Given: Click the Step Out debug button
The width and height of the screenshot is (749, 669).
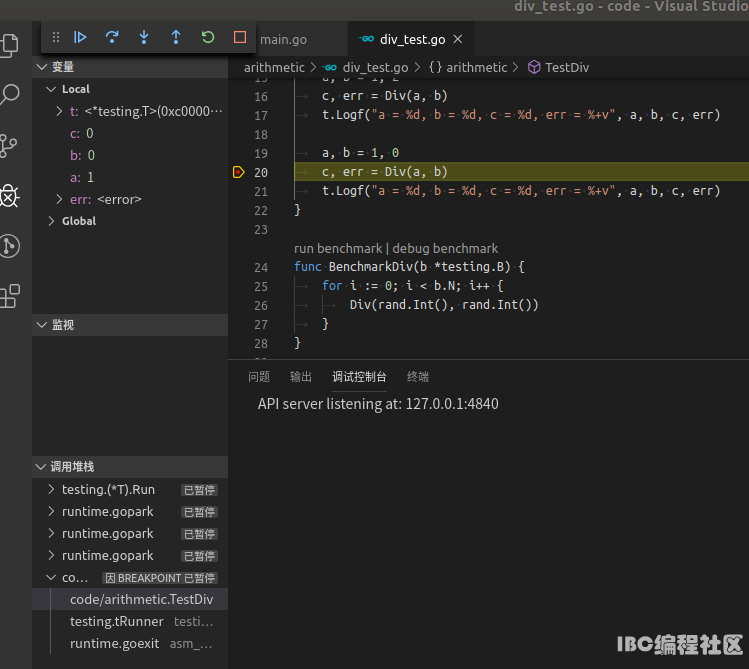Looking at the screenshot, I should pyautogui.click(x=176, y=37).
